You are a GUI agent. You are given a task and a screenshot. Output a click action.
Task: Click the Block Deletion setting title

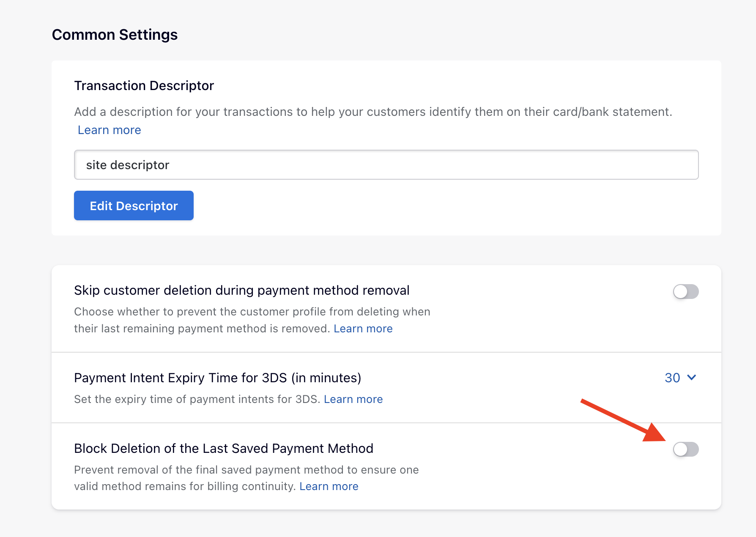(x=223, y=448)
